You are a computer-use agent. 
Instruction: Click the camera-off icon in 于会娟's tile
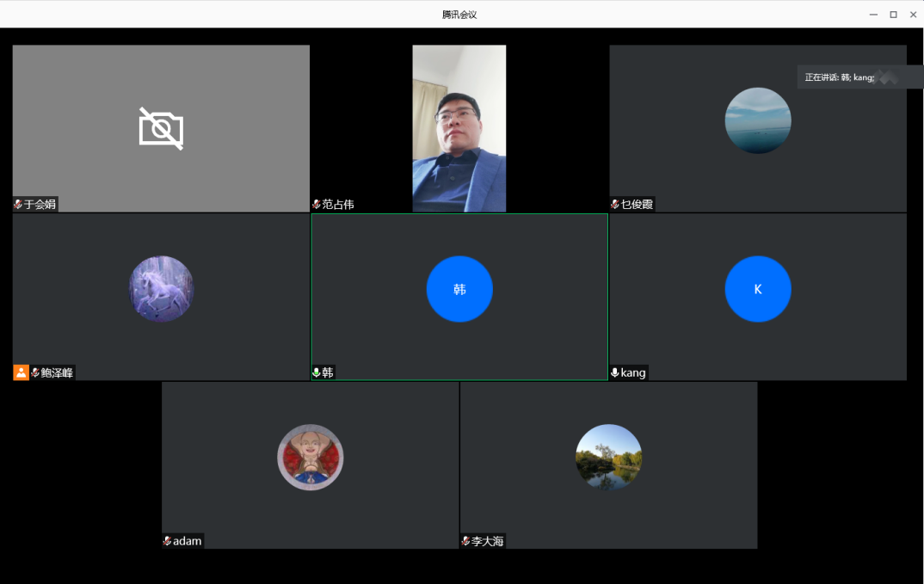click(x=161, y=129)
